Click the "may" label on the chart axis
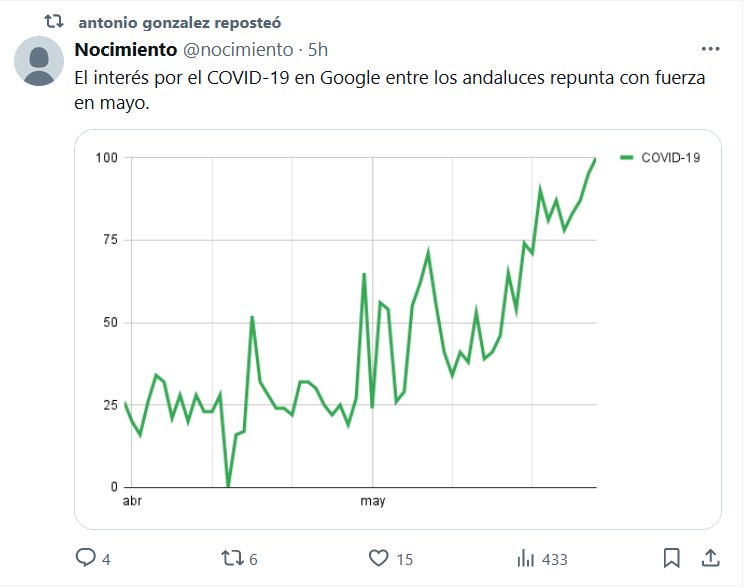 pos(373,501)
